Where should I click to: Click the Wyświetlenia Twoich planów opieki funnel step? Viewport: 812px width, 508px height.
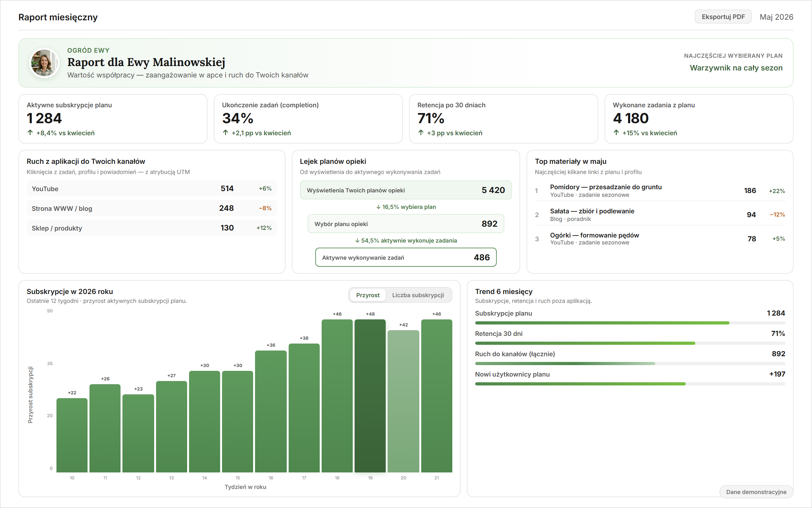click(406, 190)
